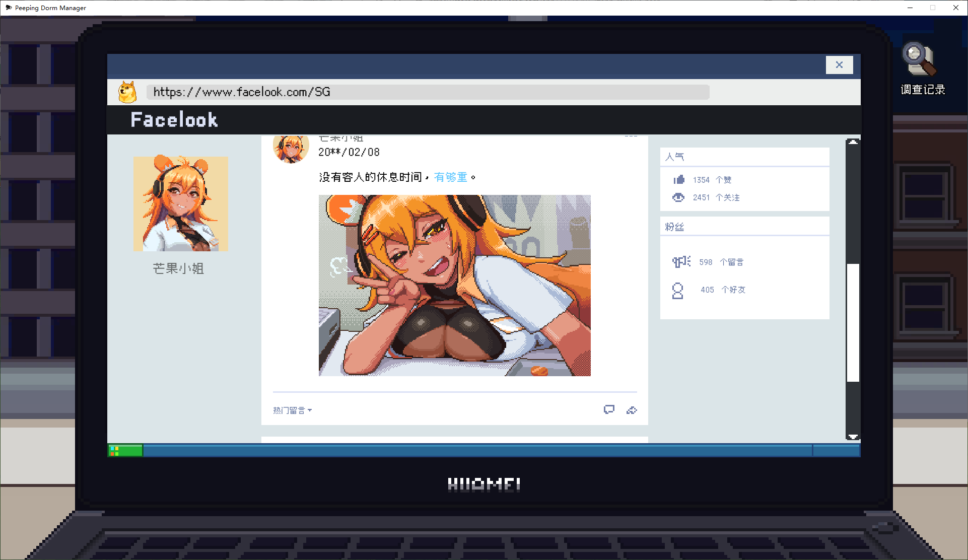Click the facelook.com/SG address bar
968x560 pixels.
(428, 92)
